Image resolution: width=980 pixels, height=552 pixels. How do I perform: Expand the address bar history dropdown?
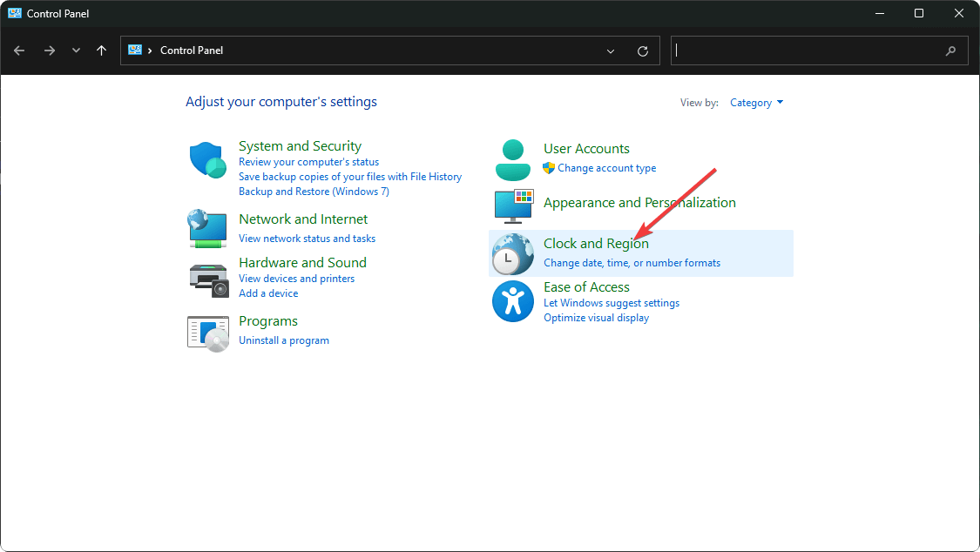pos(611,50)
